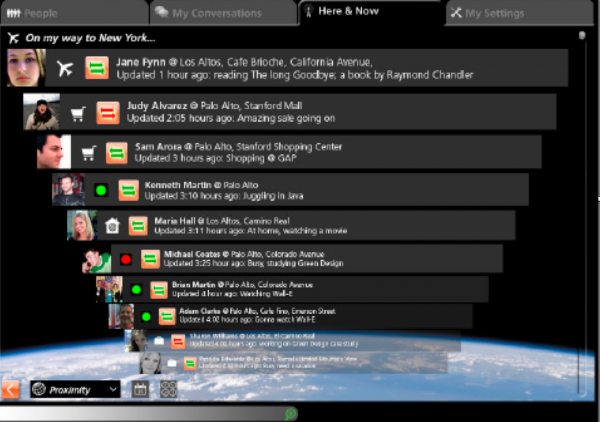Click the home icon beside Maria Hall

(x=112, y=226)
